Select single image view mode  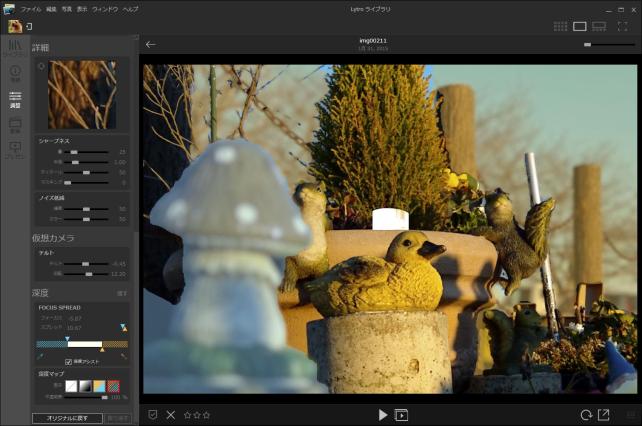(x=580, y=26)
